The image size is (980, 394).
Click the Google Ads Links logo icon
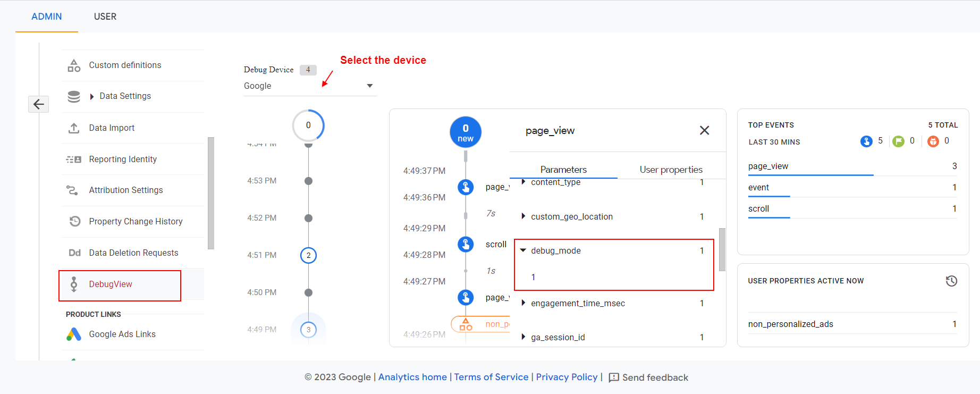point(74,334)
